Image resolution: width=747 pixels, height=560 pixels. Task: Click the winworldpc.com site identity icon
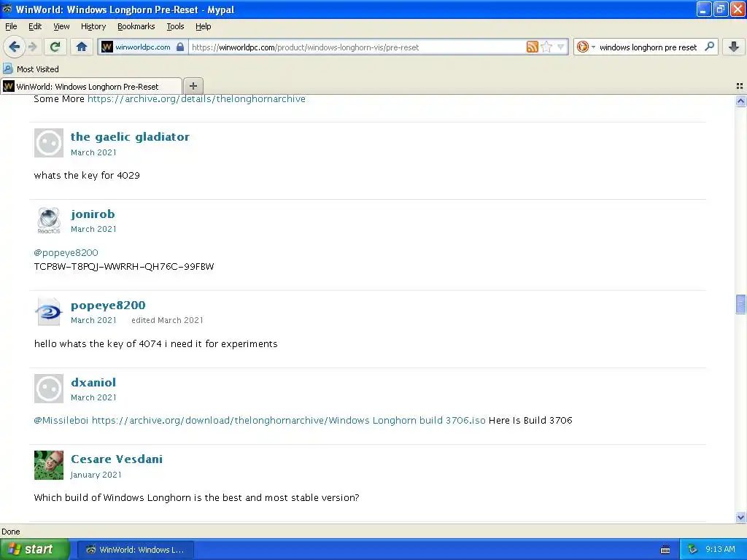pos(107,47)
